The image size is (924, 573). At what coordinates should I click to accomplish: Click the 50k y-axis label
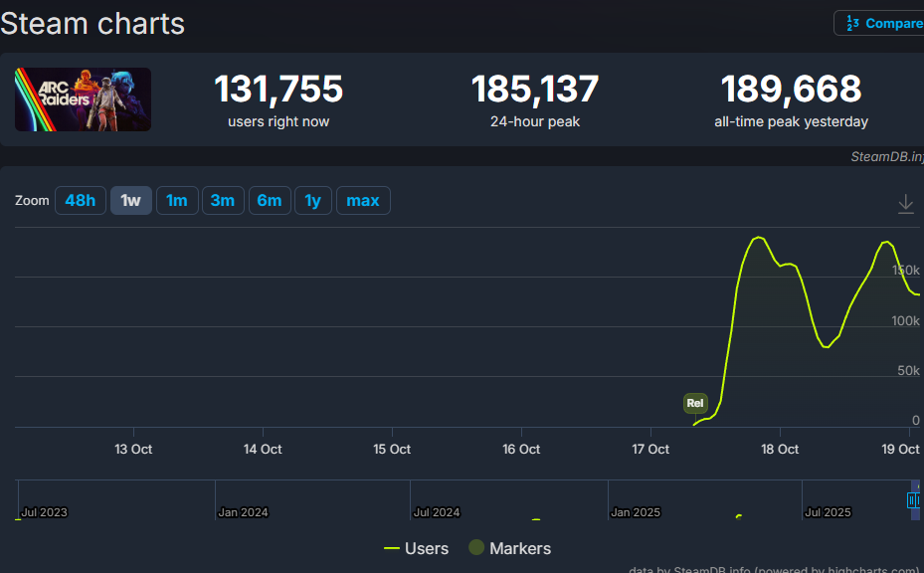[908, 370]
